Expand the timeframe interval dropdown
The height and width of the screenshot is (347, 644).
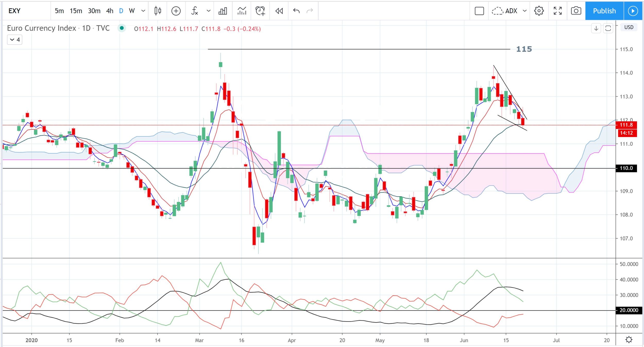pos(143,11)
